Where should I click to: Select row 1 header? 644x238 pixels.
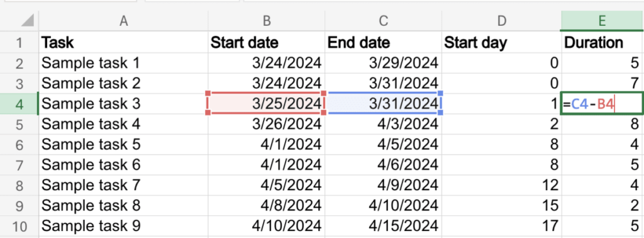(19, 42)
